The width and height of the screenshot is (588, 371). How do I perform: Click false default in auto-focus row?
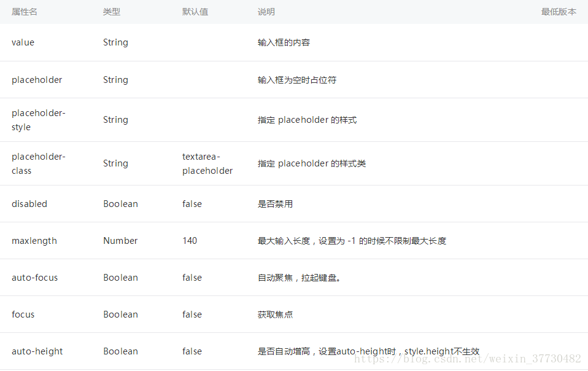[192, 278]
